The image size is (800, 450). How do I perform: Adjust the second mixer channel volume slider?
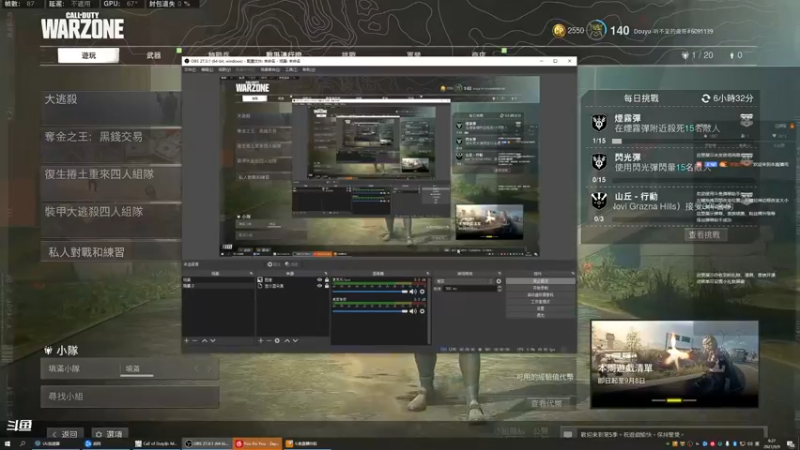tap(370, 311)
